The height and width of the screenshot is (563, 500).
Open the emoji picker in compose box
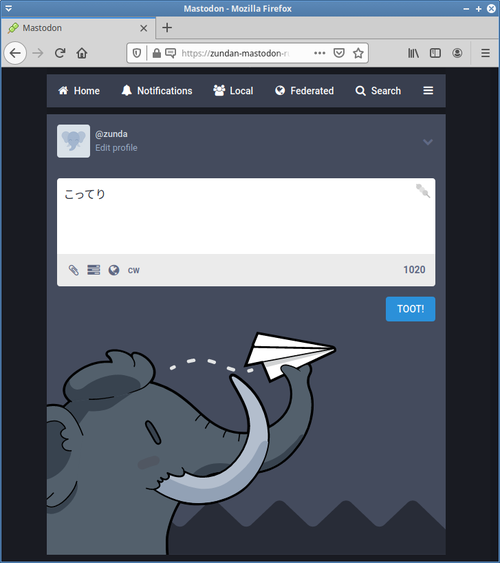(423, 191)
